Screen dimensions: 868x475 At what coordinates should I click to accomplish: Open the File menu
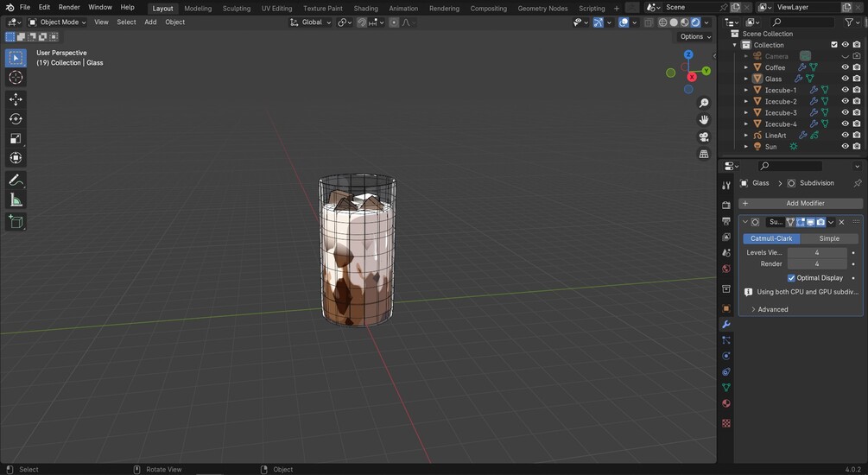25,7
